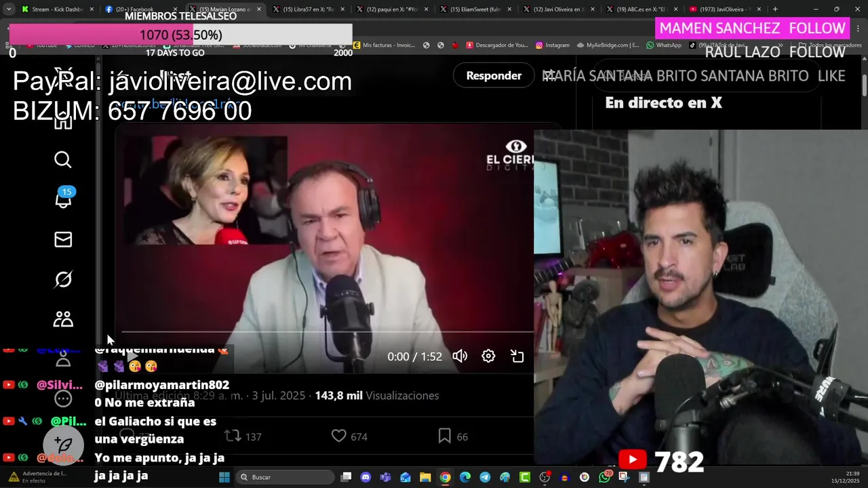Click the @Silvi... chat username
The image size is (868, 488).
coord(60,385)
